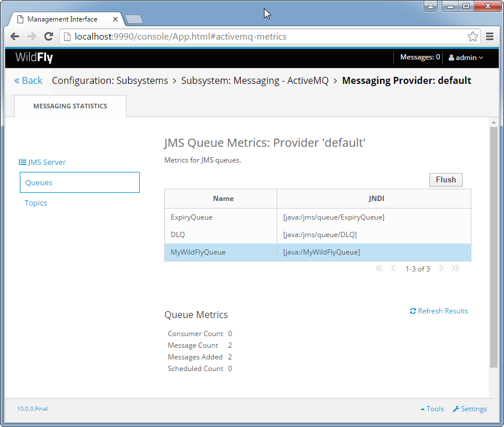This screenshot has width=504, height=427.
Task: Click the Back link in breadcrumb
Action: click(29, 80)
